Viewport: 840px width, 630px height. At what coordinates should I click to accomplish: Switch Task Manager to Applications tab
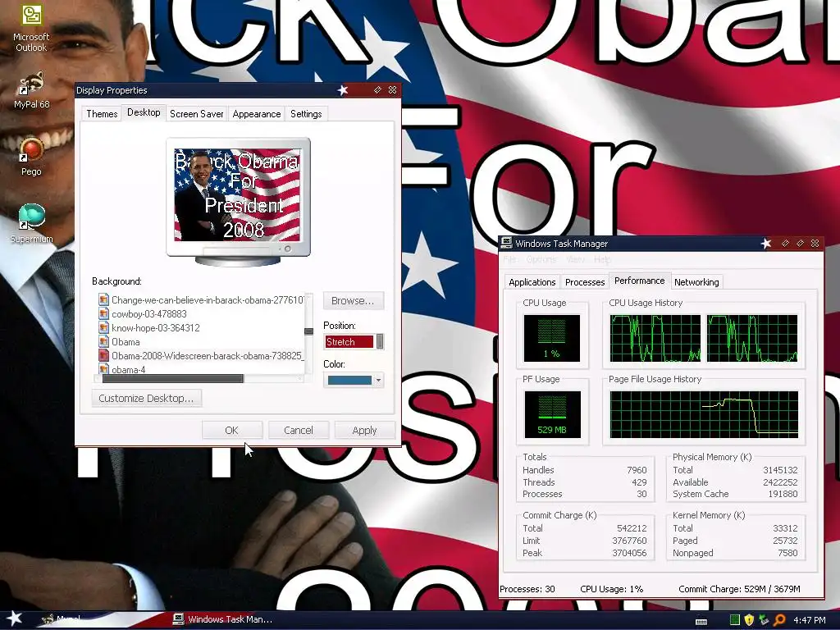coord(532,282)
